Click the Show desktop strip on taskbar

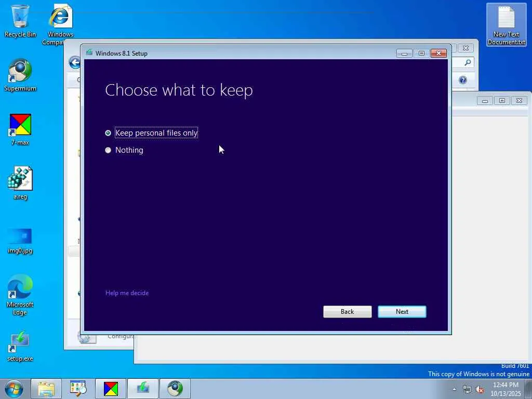coord(528,389)
